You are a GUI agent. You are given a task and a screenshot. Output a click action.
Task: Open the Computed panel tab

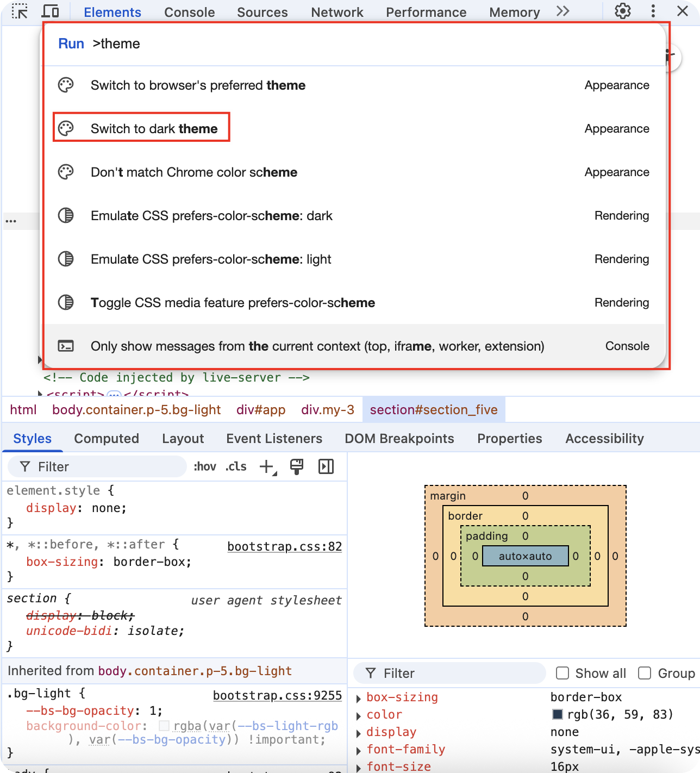point(107,438)
